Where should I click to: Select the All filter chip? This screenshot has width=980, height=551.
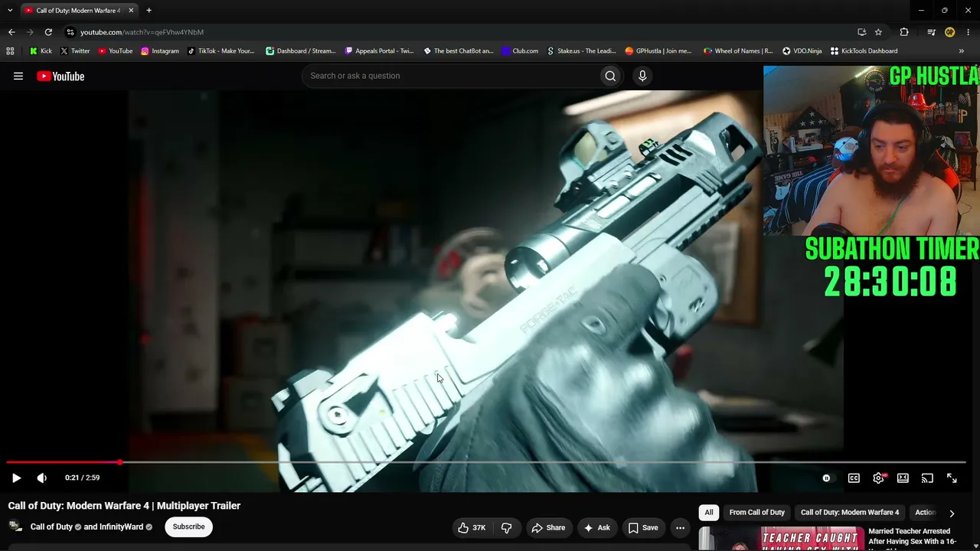[709, 512]
